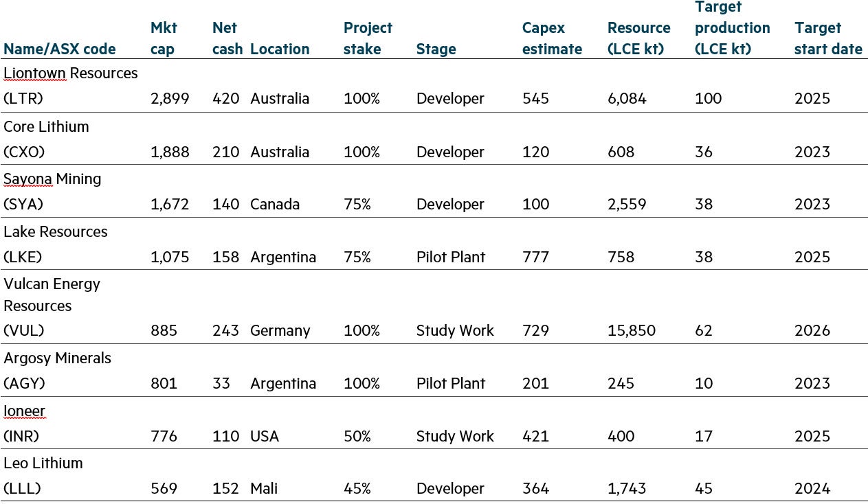Viewport: 868px width, 504px height.
Task: Click Ioneer capex estimate 421
Action: (x=536, y=436)
